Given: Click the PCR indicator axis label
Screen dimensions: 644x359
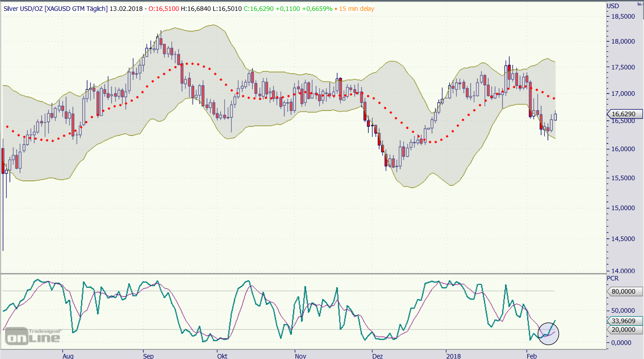Looking at the screenshot, I should point(613,278).
